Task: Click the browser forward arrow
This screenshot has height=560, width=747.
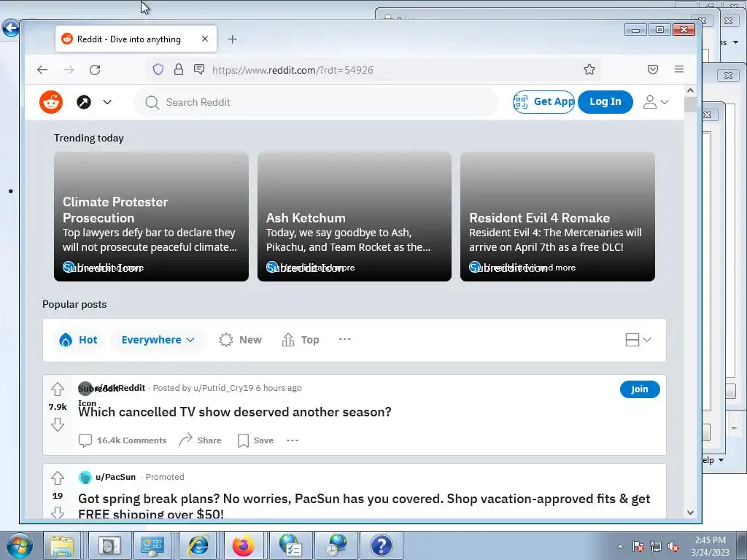Action: [x=69, y=70]
